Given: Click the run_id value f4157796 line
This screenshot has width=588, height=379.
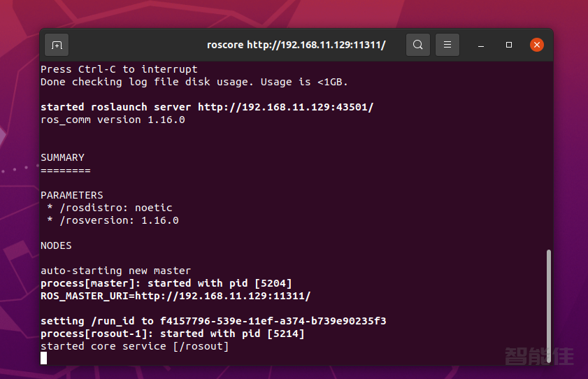Looking at the screenshot, I should tap(213, 321).
